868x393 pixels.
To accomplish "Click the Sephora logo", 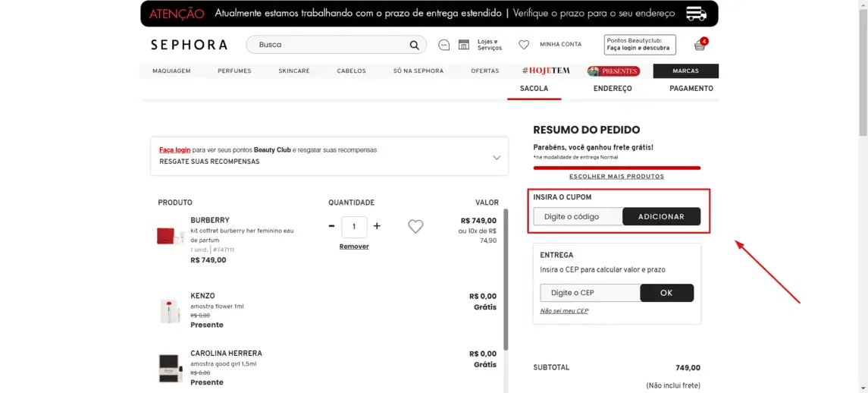I will tap(189, 45).
